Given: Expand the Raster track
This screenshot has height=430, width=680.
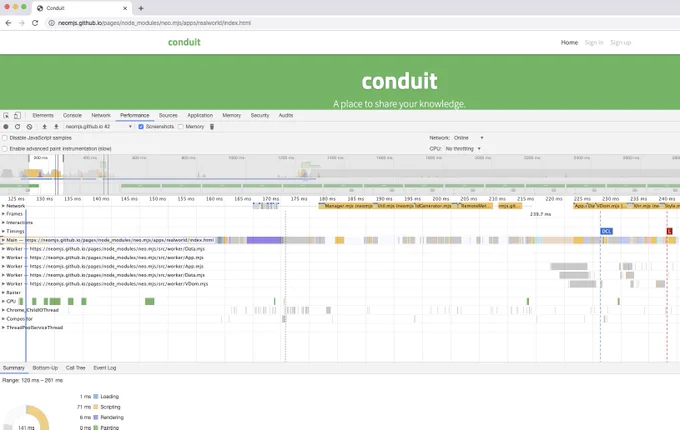Looking at the screenshot, I should point(3,293).
